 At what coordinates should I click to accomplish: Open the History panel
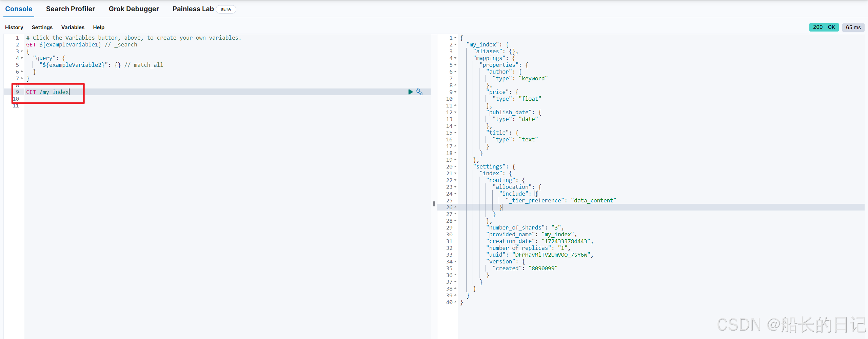14,27
